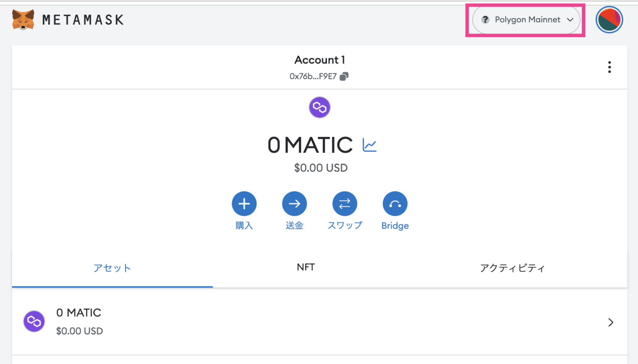This screenshot has width=638, height=364.
Task: Click the 送金 (send) arrow button
Action: click(294, 204)
